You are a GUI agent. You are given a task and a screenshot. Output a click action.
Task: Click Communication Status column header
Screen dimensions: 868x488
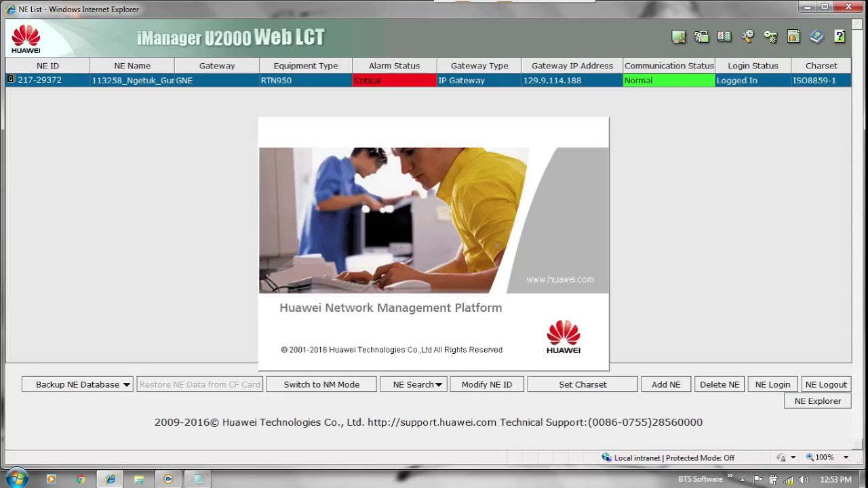pos(669,66)
